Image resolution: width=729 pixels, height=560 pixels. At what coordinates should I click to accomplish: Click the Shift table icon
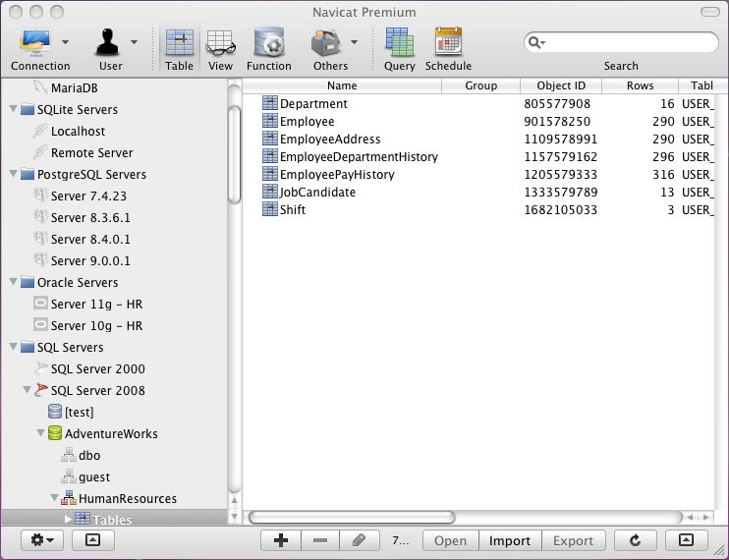[269, 209]
